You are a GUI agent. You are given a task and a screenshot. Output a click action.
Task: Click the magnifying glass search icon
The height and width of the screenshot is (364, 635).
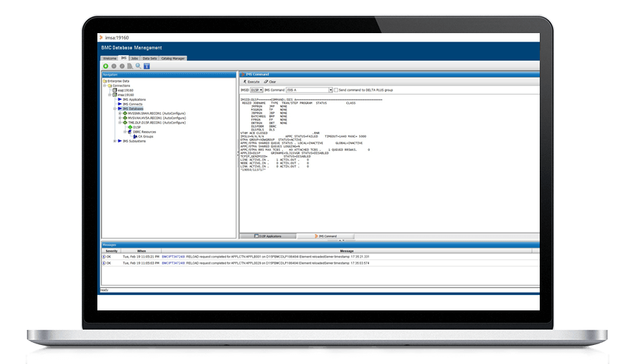click(x=138, y=66)
